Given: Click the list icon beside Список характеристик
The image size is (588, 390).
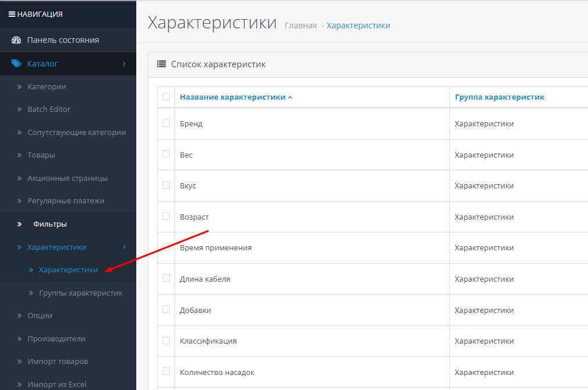Looking at the screenshot, I should [x=162, y=64].
